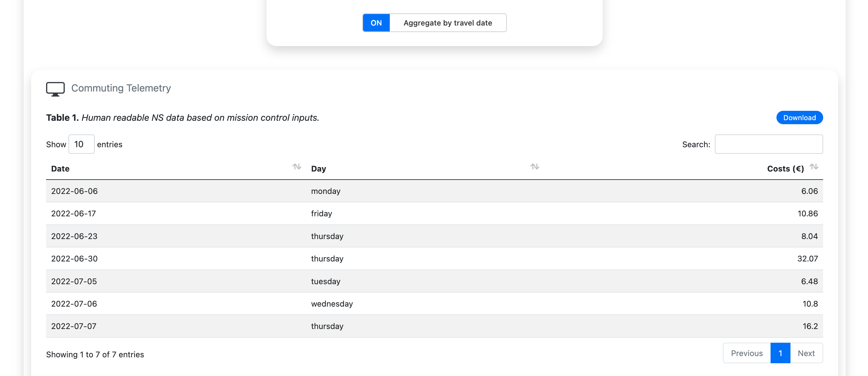Go to the Previous page
Screen dimensions: 868x376
click(746, 353)
